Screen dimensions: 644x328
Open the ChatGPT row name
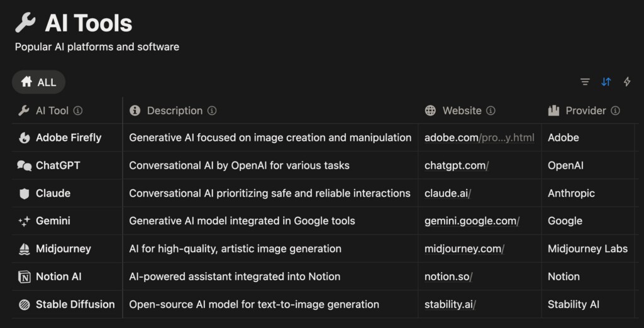pos(58,165)
